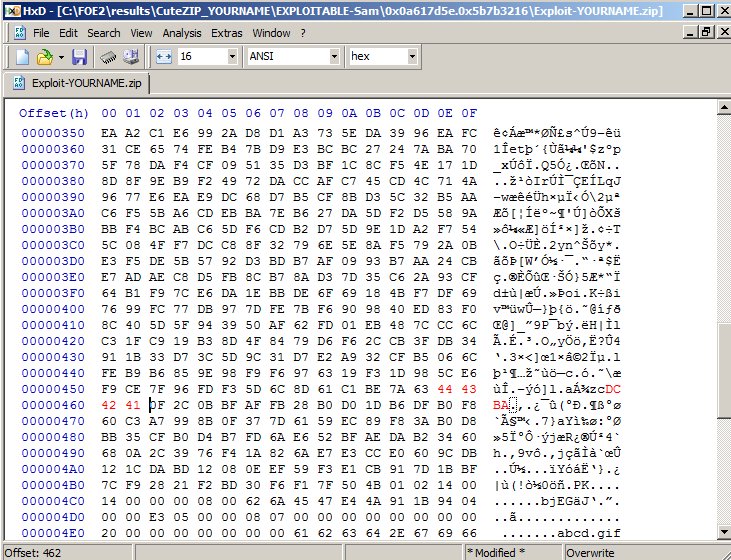This screenshot has width=731, height=560.
Task: Select the Exploit-YOURNAME.zip document tab
Action: click(77, 83)
